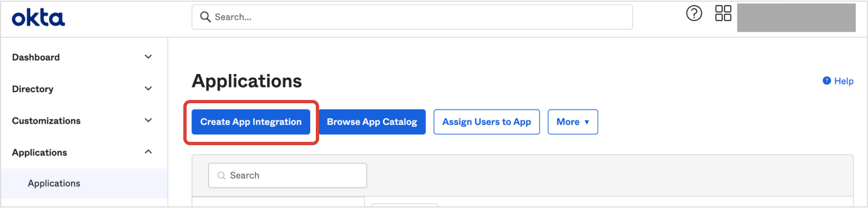
Task: Expand the Directory section chevron
Action: [148, 88]
